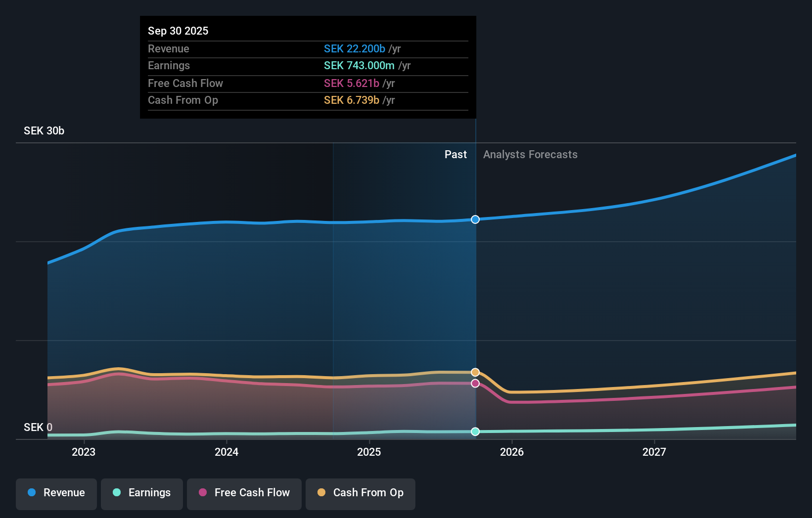Click the 2026 axis year label
The image size is (812, 518).
[x=512, y=452]
